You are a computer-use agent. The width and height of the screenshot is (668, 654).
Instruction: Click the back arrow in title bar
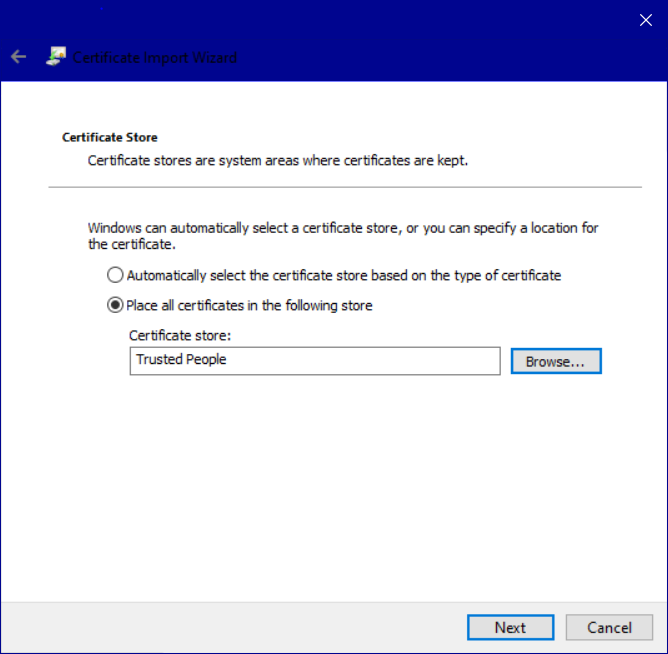click(18, 57)
